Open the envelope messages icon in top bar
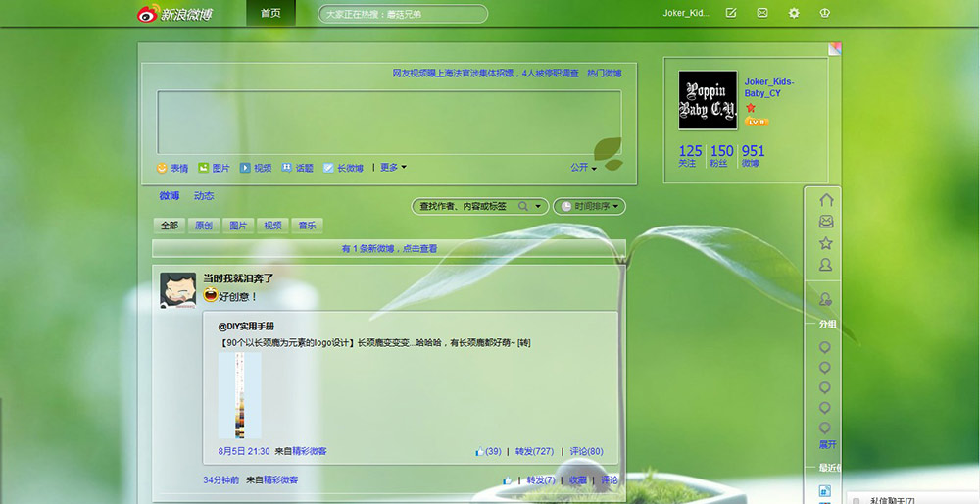The width and height of the screenshot is (980, 504). pyautogui.click(x=761, y=13)
